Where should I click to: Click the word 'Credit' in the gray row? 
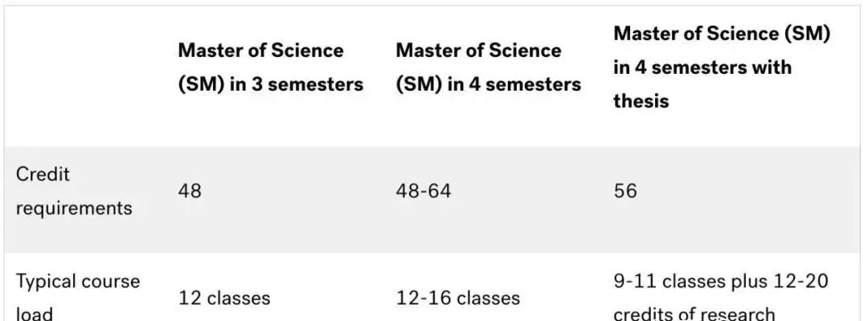coord(43,174)
